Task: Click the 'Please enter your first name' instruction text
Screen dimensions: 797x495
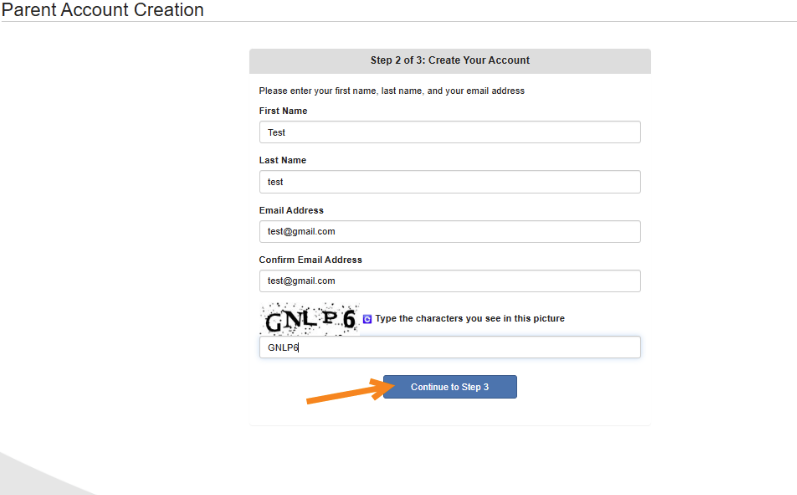Action: pos(392,91)
